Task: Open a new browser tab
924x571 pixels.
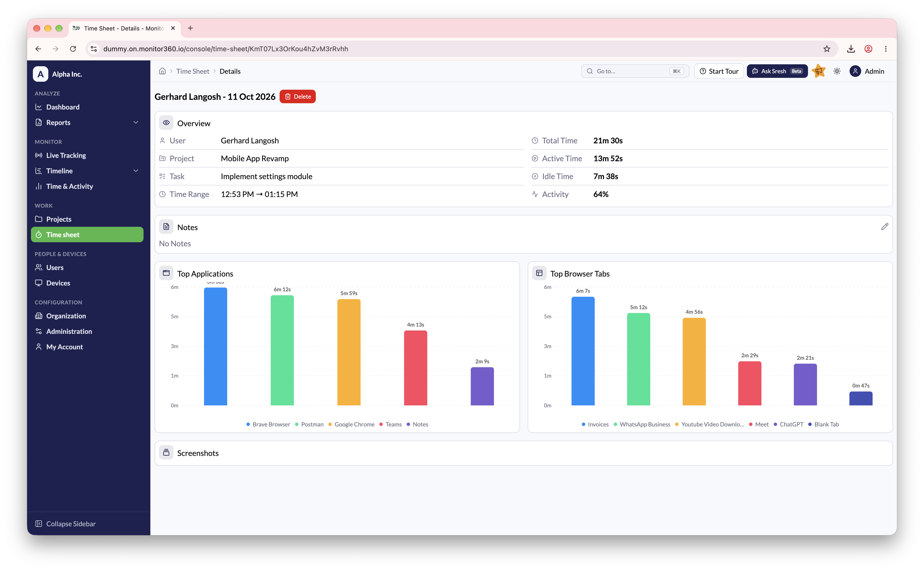Action: point(190,28)
